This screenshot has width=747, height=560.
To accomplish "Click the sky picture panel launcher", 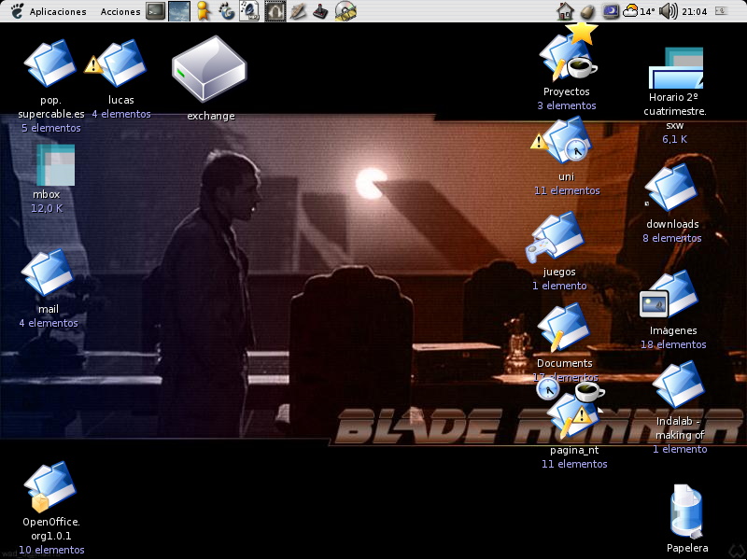I will tap(179, 11).
